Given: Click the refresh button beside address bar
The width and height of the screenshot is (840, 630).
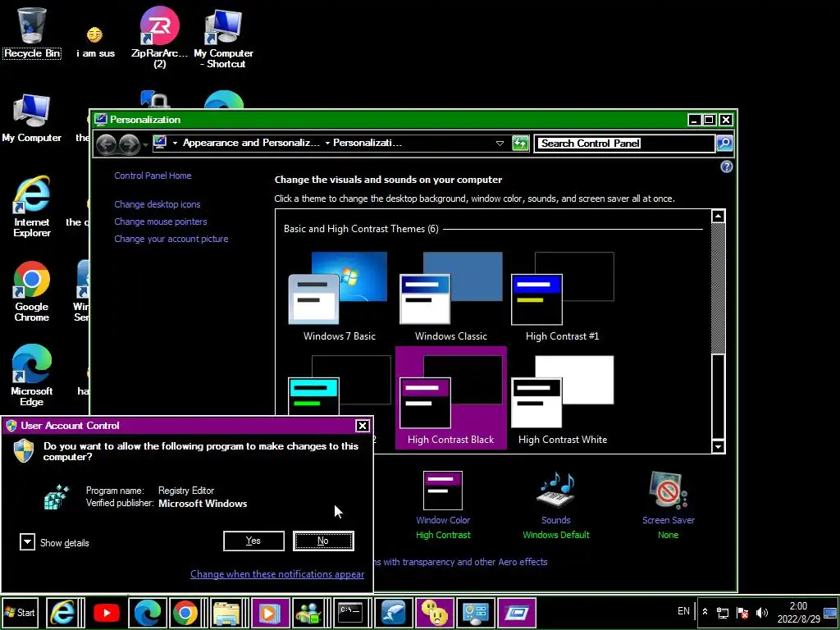Looking at the screenshot, I should click(520, 144).
